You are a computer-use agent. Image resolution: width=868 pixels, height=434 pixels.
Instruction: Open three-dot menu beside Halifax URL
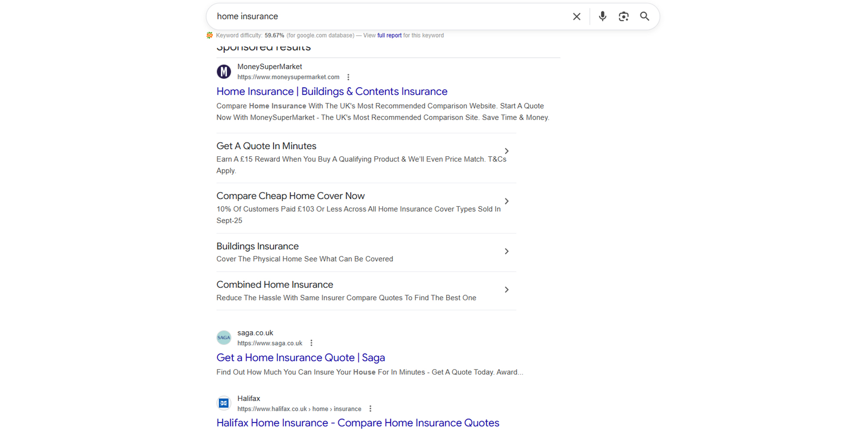point(370,409)
